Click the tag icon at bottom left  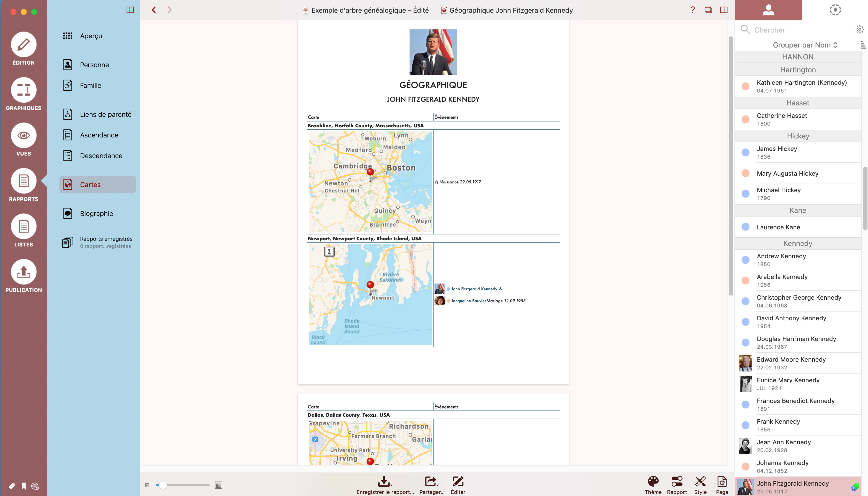tap(12, 486)
